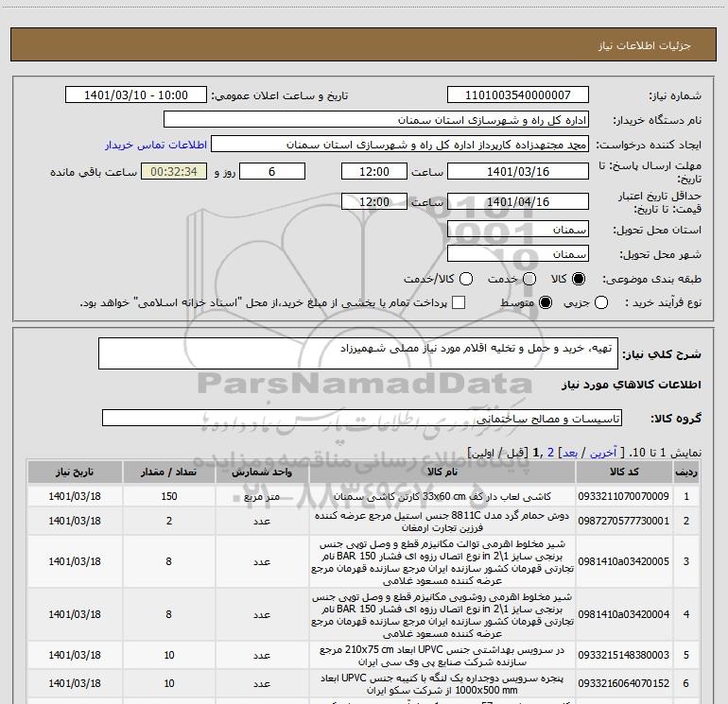Click quantity 2 for the shower head row
Image resolution: width=728 pixels, height=704 pixels.
pos(169,522)
